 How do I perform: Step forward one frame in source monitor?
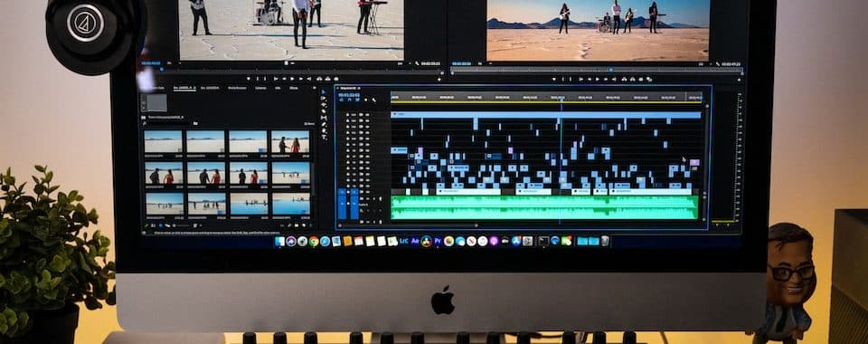(301, 79)
